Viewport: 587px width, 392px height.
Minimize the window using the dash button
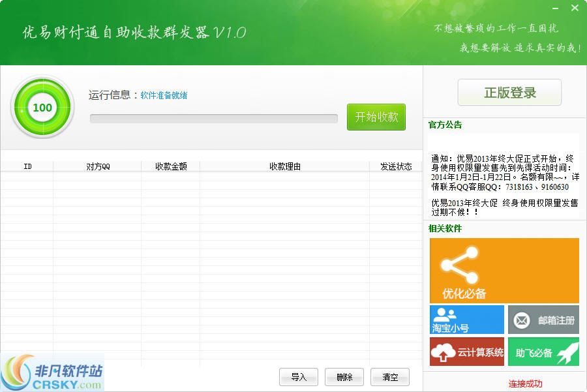tap(556, 8)
